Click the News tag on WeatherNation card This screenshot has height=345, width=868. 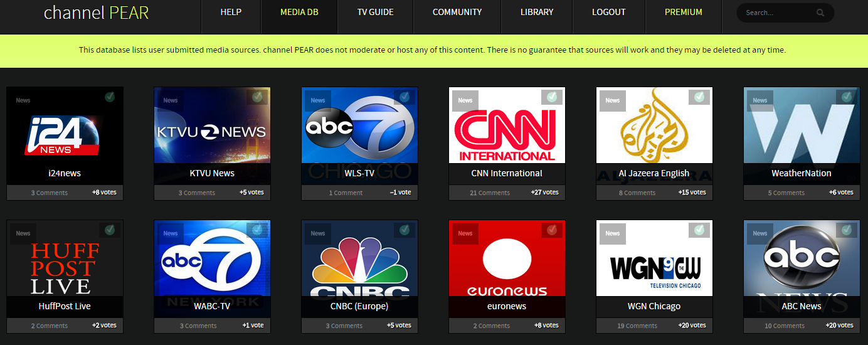click(760, 100)
